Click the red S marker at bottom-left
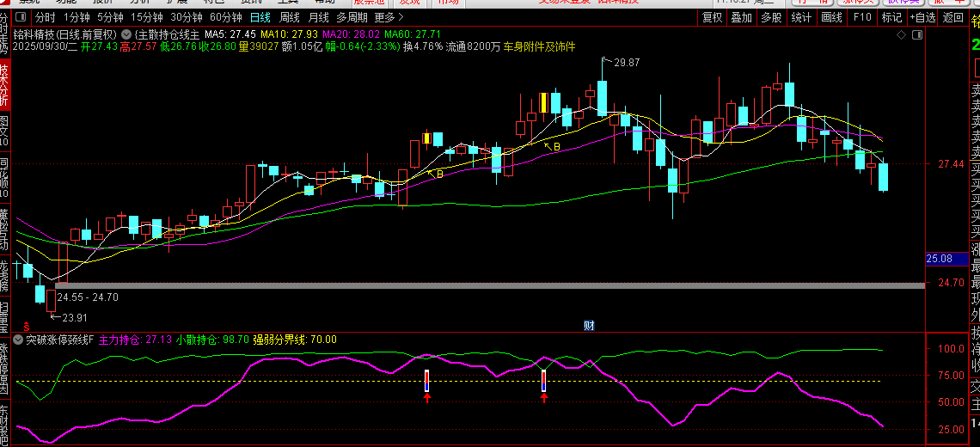The width and height of the screenshot is (980, 447). [26, 326]
